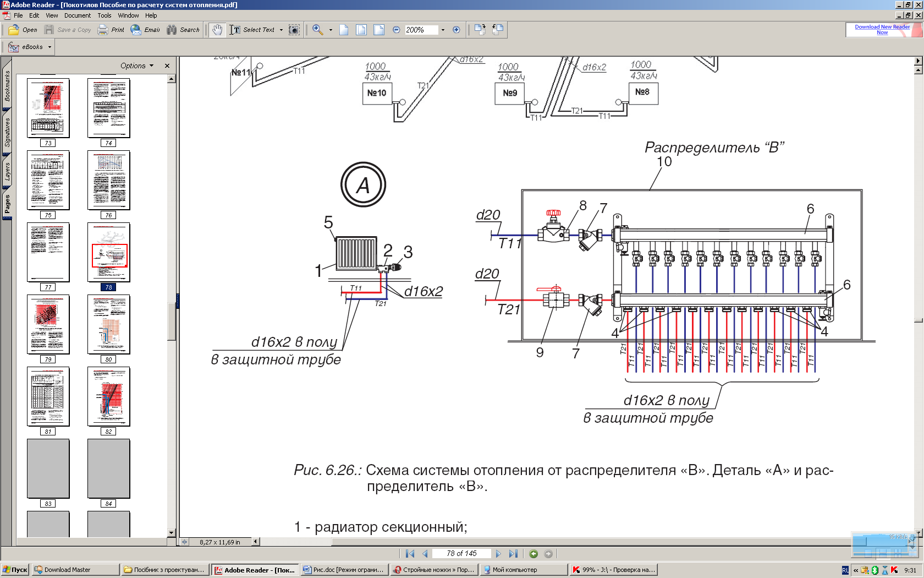This screenshot has width=924, height=578.
Task: Click the RU language indicator in tray
Action: 845,570
